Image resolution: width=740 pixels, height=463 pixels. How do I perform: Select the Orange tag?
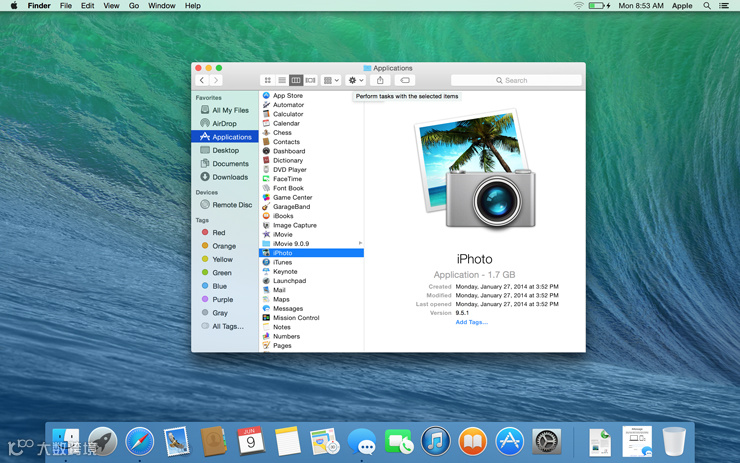click(x=225, y=246)
